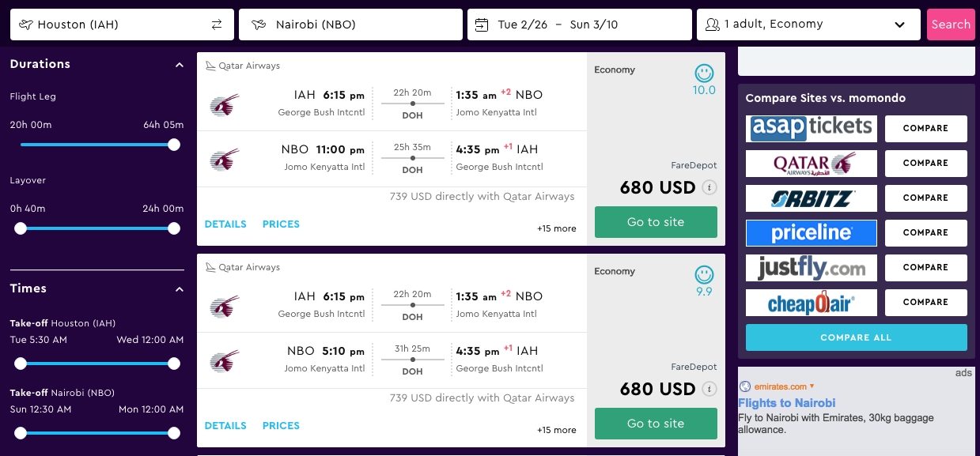Open the 1 adult, Economy dropdown
Screen dimensions: 980x456
[x=808, y=24]
